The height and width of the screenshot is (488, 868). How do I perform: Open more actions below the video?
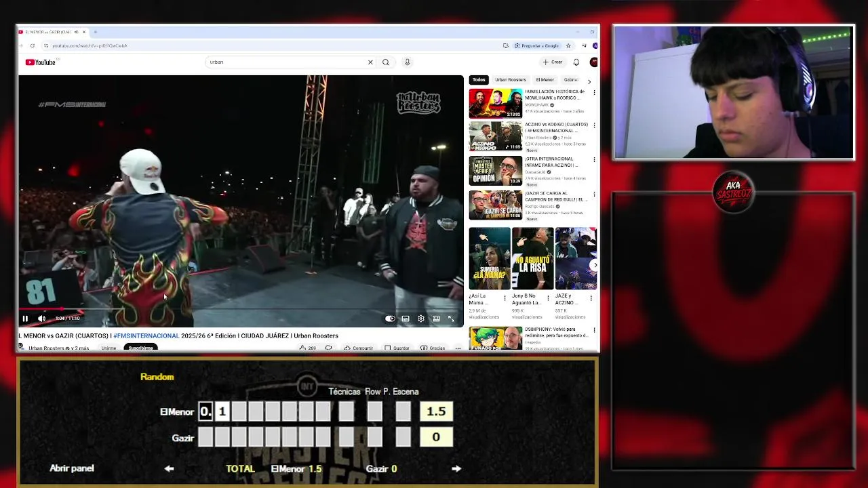tap(458, 348)
